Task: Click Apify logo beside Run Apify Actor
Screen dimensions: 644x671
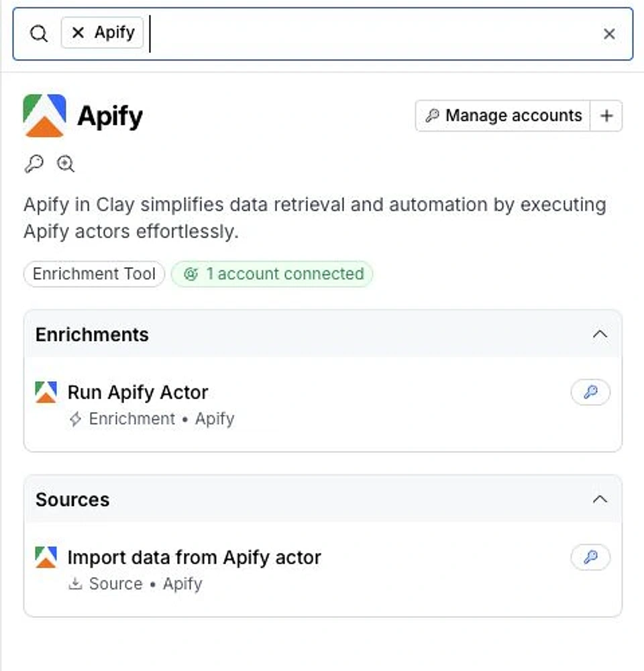Action: coord(46,392)
